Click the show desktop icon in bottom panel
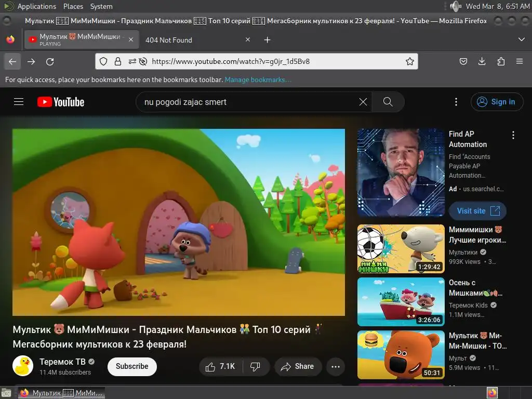Viewport: 532px width, 399px height. point(6,393)
